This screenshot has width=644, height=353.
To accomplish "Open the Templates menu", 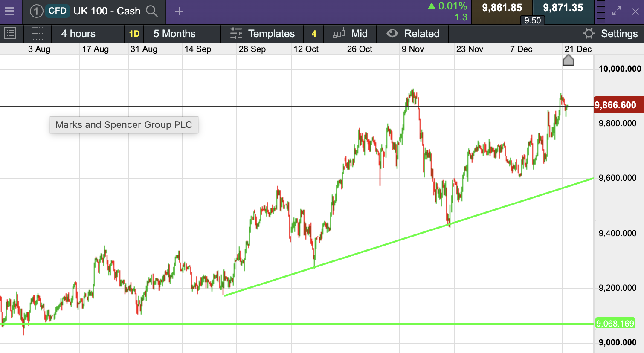I will (x=262, y=34).
